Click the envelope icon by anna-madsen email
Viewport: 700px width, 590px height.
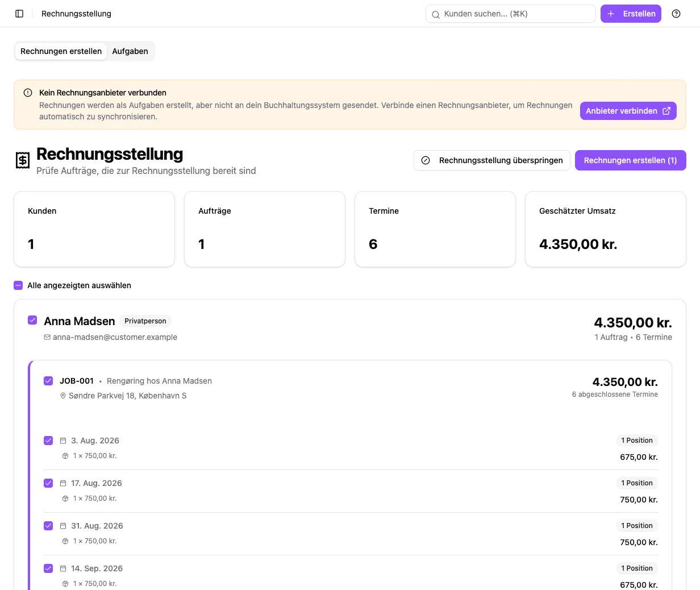click(47, 337)
